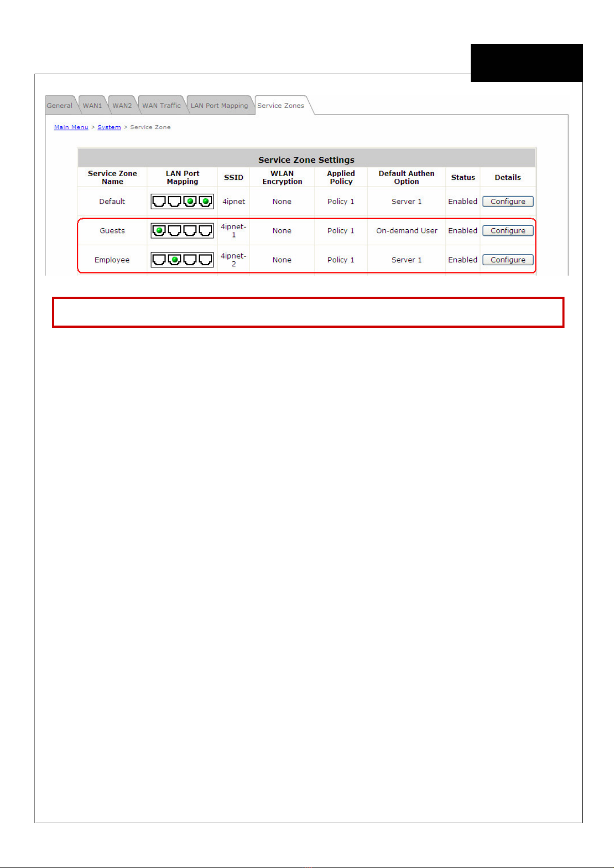This screenshot has height=868, width=614.
Task: Click the LAN Port Mapping column header
Action: pos(182,177)
